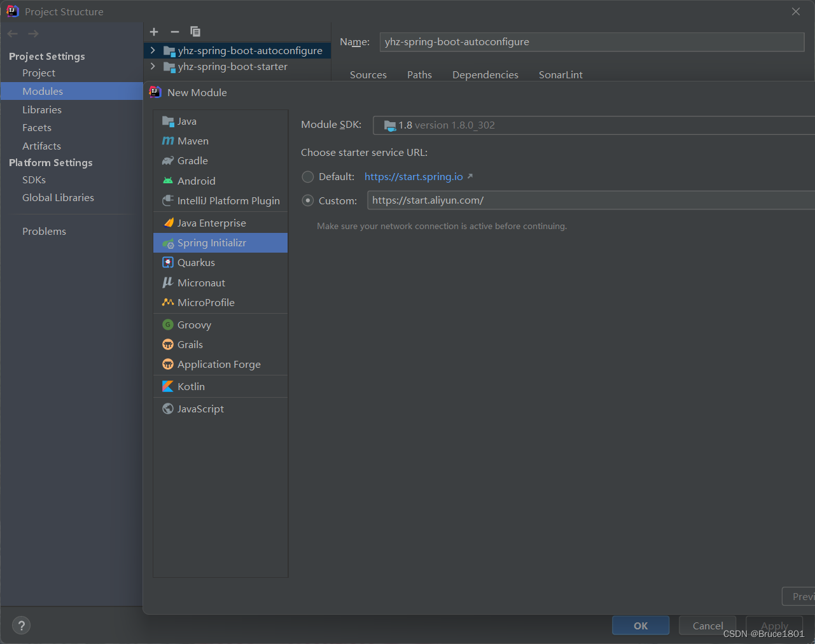Select the Maven module type icon
This screenshot has height=644, width=815.
click(x=168, y=141)
